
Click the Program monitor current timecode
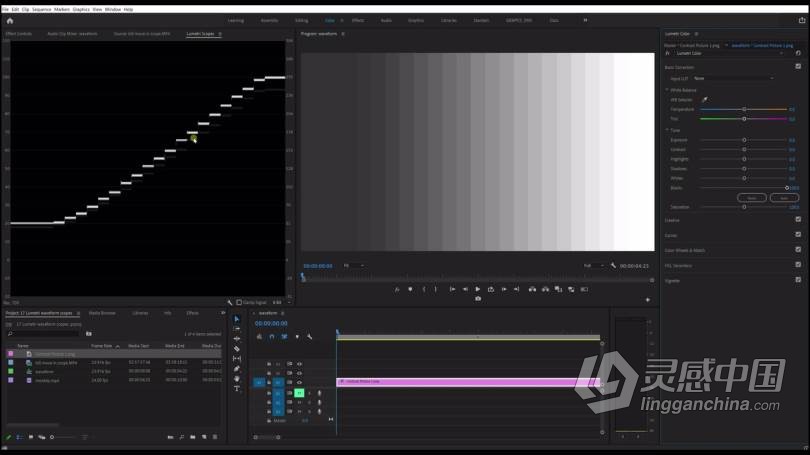(x=318, y=265)
